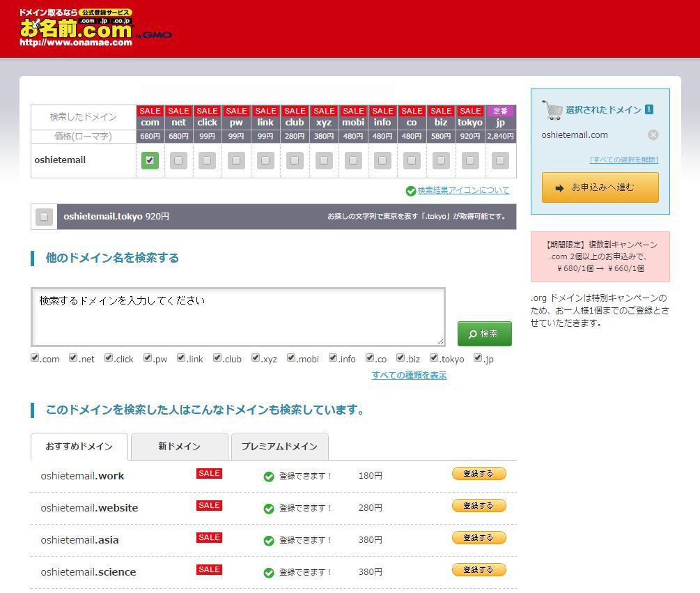Untick the .co search filter checkbox
This screenshot has height=593, width=700.
tap(370, 357)
